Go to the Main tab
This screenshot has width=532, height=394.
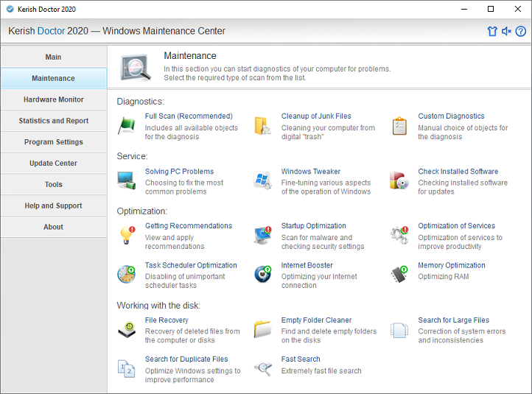[x=53, y=57]
